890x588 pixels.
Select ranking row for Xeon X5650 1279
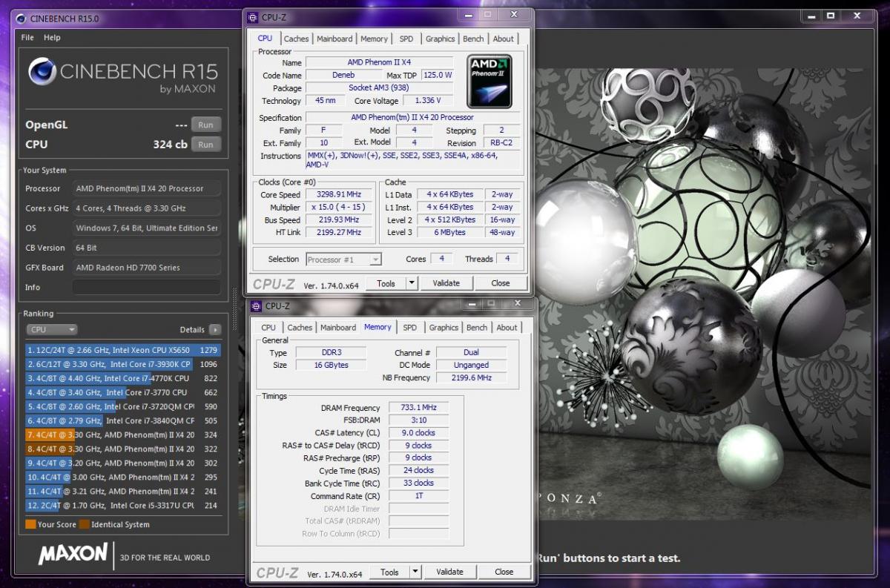pyautogui.click(x=122, y=350)
